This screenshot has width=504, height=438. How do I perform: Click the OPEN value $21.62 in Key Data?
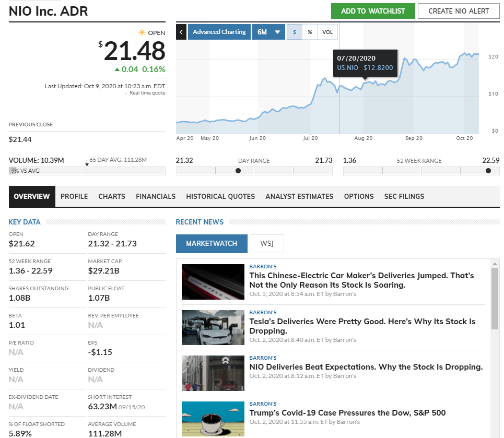(21, 244)
